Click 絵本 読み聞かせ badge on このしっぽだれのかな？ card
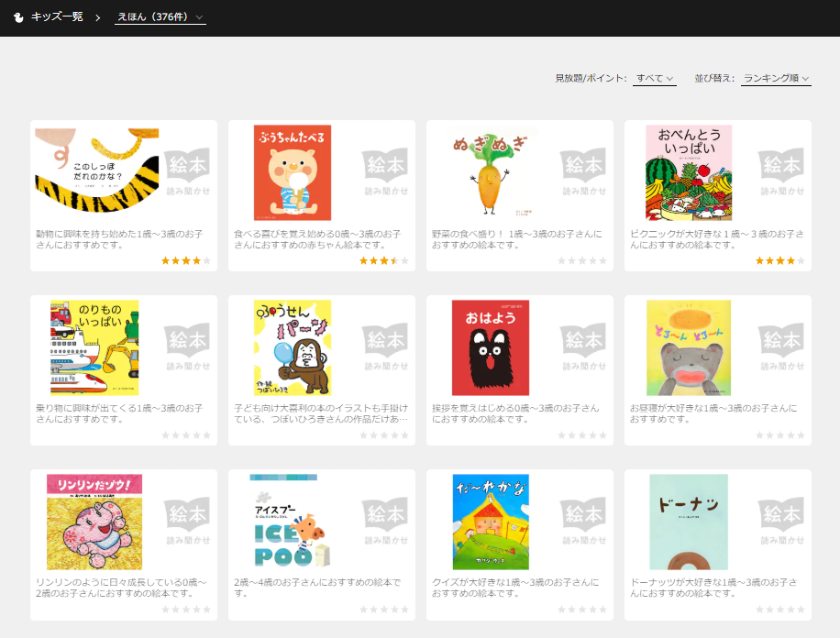The height and width of the screenshot is (638, 840). (x=187, y=172)
